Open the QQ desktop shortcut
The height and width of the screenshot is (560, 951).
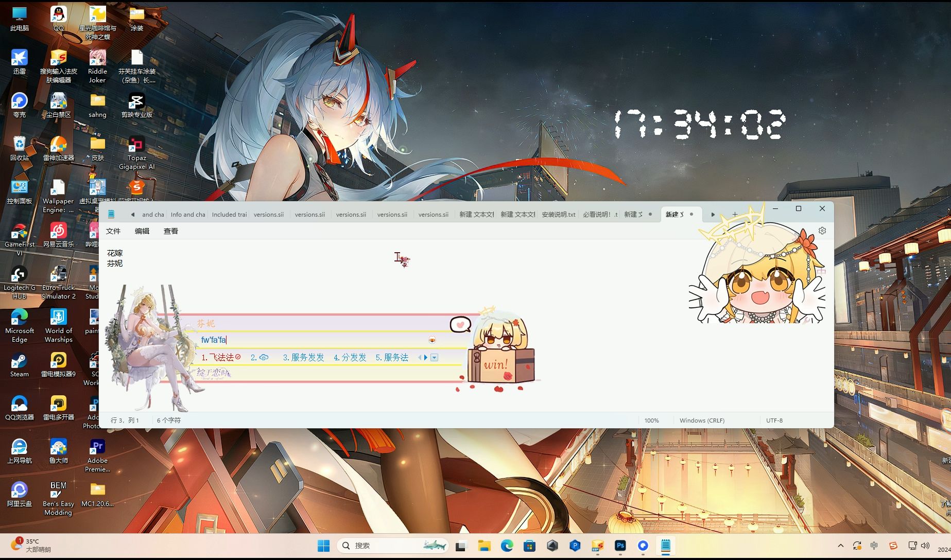tap(58, 19)
